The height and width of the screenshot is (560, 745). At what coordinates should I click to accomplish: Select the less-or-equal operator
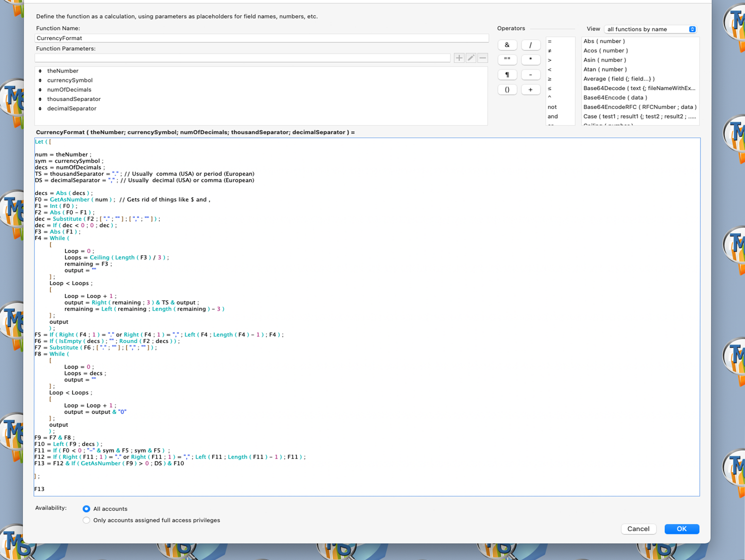point(560,88)
